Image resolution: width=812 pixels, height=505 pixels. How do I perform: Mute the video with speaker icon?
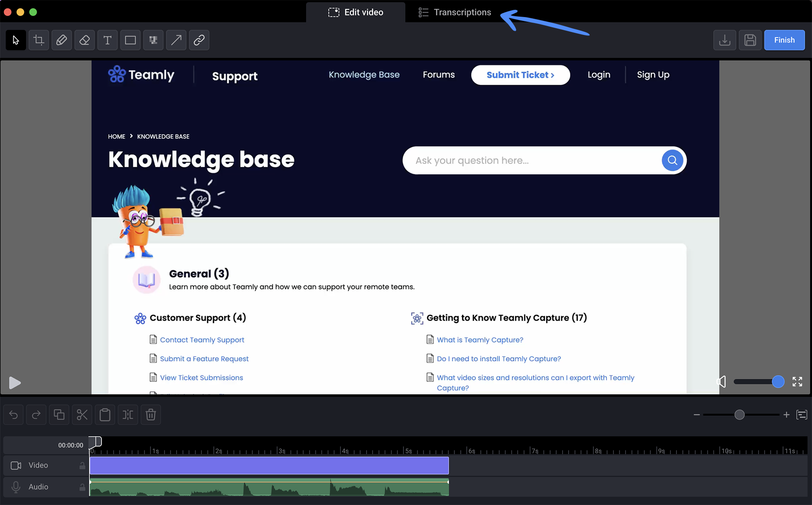click(721, 381)
